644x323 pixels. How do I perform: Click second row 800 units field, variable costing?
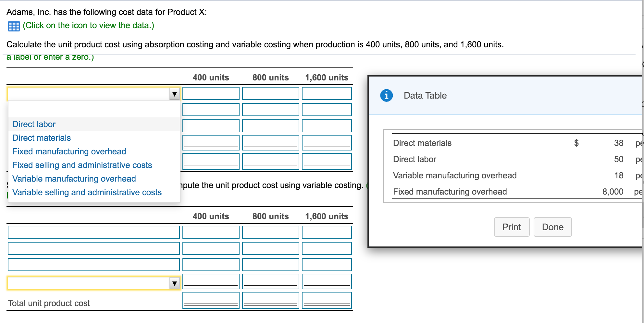(x=271, y=248)
